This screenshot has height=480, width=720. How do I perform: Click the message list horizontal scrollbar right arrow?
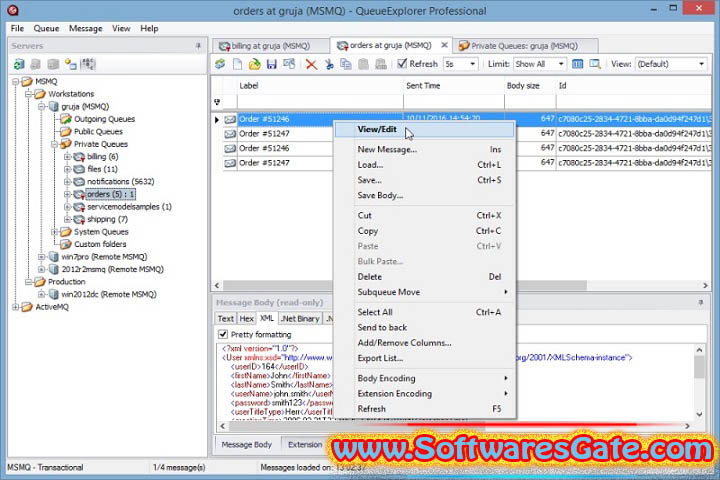click(x=705, y=286)
